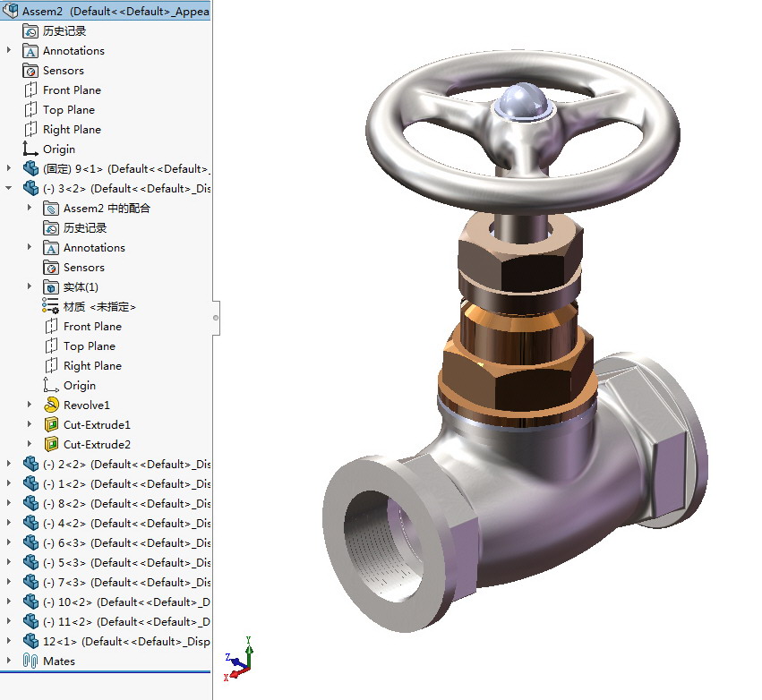Expand the 'Assem2 中的配合' folder
The width and height of the screenshot is (762, 700).
pos(30,208)
